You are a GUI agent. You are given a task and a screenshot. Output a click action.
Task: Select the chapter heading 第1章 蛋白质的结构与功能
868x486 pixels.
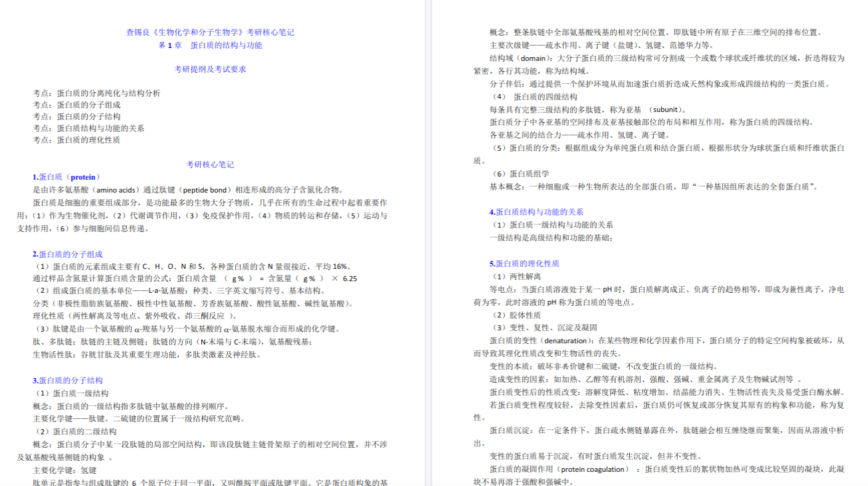coord(210,45)
